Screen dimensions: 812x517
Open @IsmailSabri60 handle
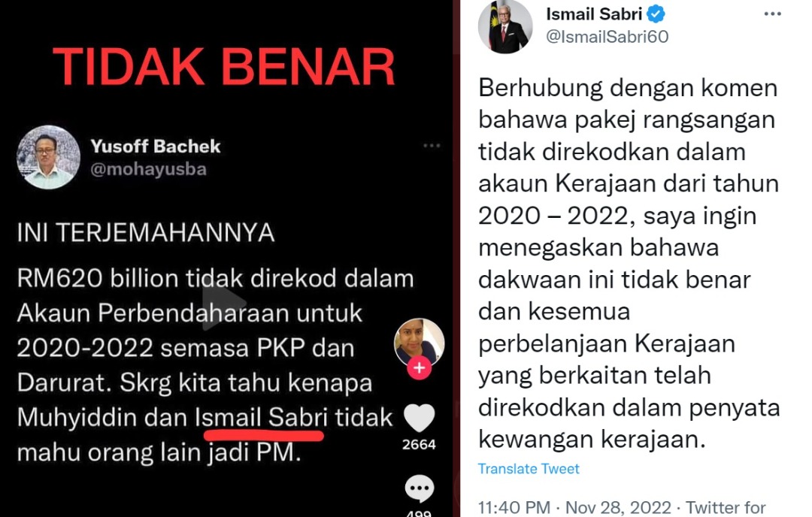coord(607,37)
